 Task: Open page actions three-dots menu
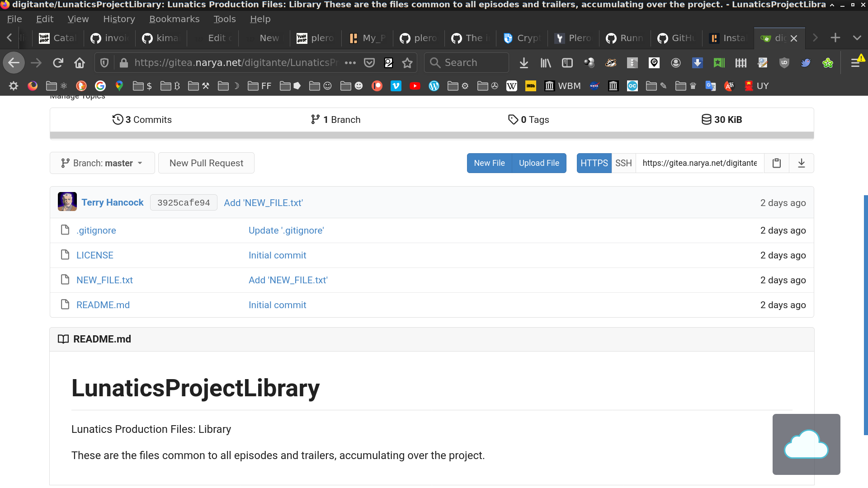pos(350,63)
